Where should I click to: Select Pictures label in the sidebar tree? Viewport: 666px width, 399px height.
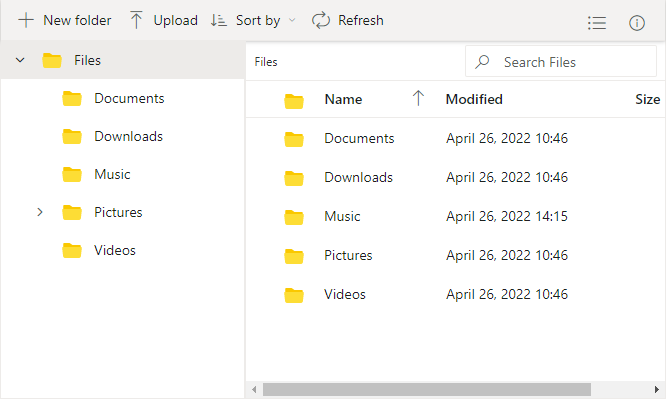[x=118, y=212]
